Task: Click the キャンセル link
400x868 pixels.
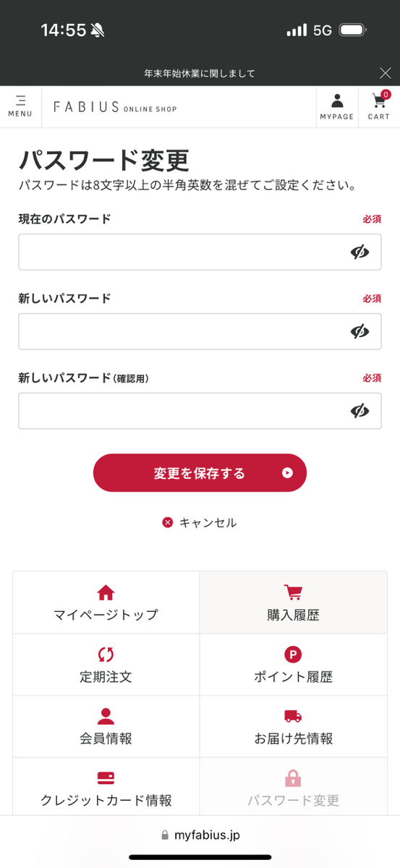Action: click(200, 522)
